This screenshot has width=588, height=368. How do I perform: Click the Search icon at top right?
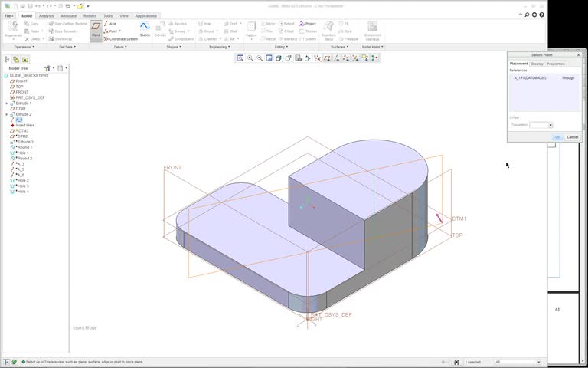pyautogui.click(x=527, y=15)
